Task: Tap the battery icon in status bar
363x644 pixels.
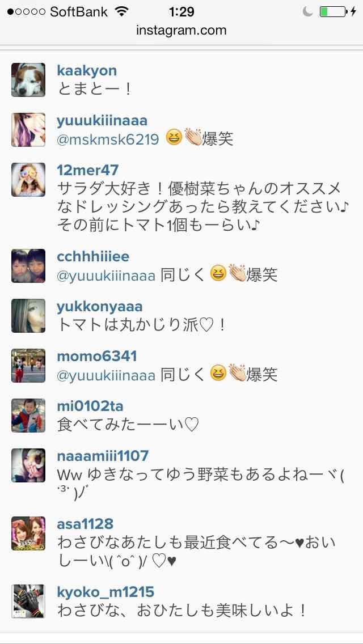Action: 333,12
